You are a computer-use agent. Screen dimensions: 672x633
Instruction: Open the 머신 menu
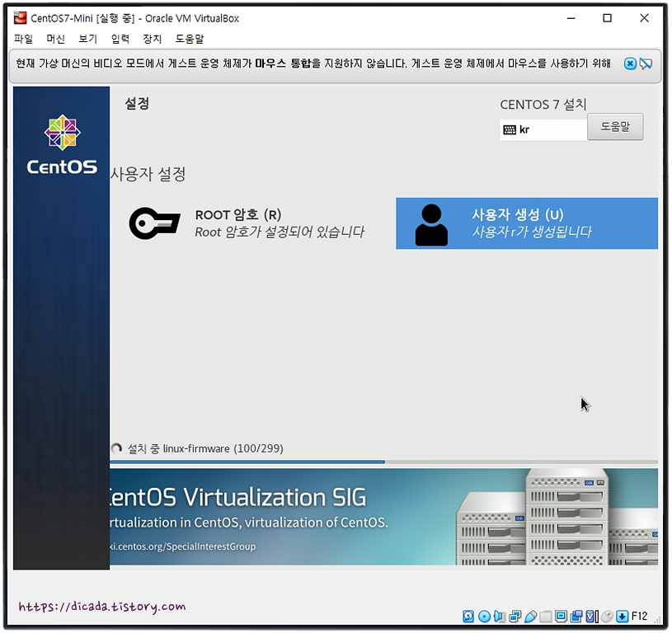click(56, 39)
